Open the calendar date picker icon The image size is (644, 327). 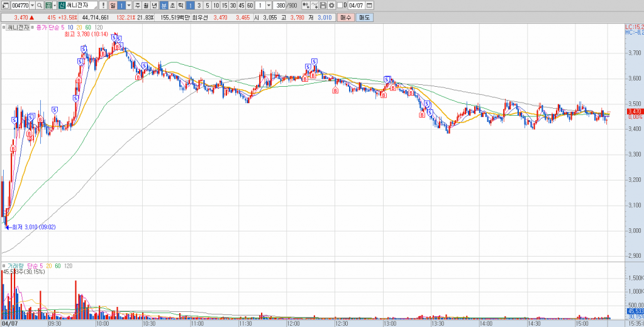[369, 5]
